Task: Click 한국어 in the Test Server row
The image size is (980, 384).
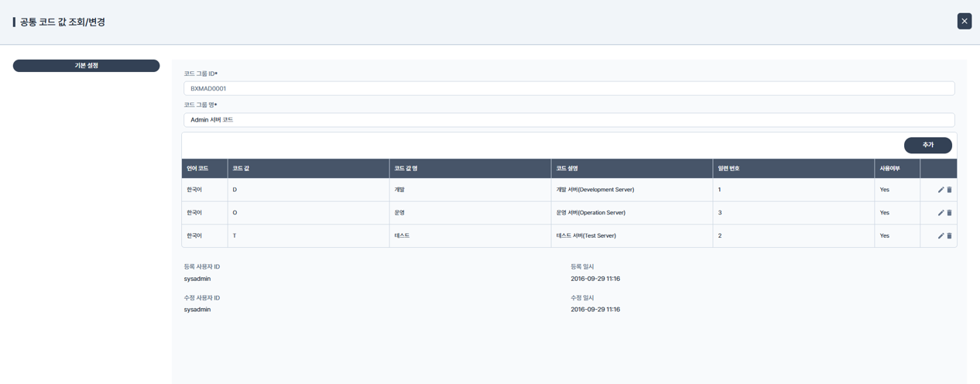Action: point(194,236)
